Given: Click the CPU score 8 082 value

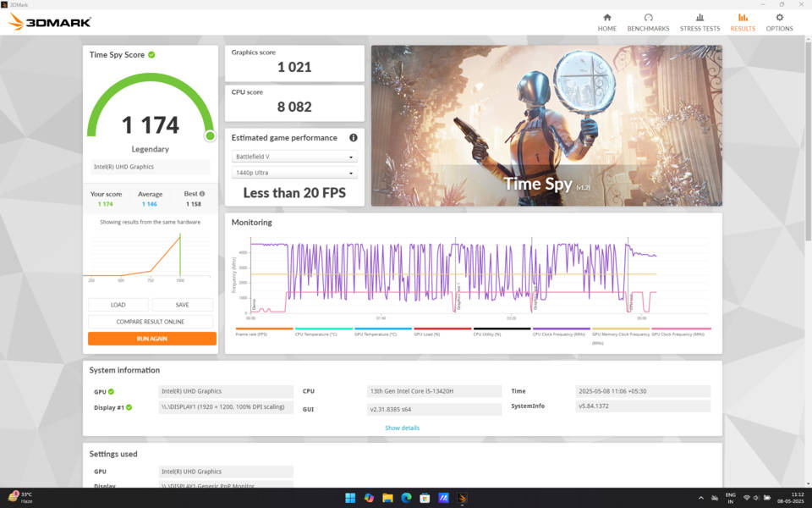Looking at the screenshot, I should coord(294,108).
